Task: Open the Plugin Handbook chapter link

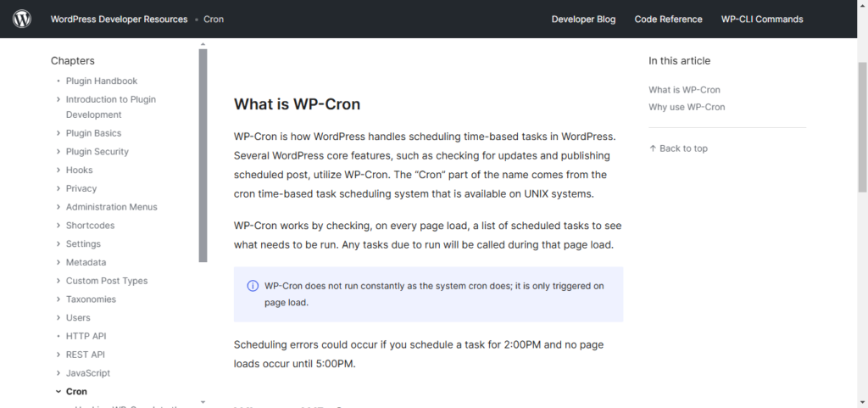Action: [x=102, y=81]
